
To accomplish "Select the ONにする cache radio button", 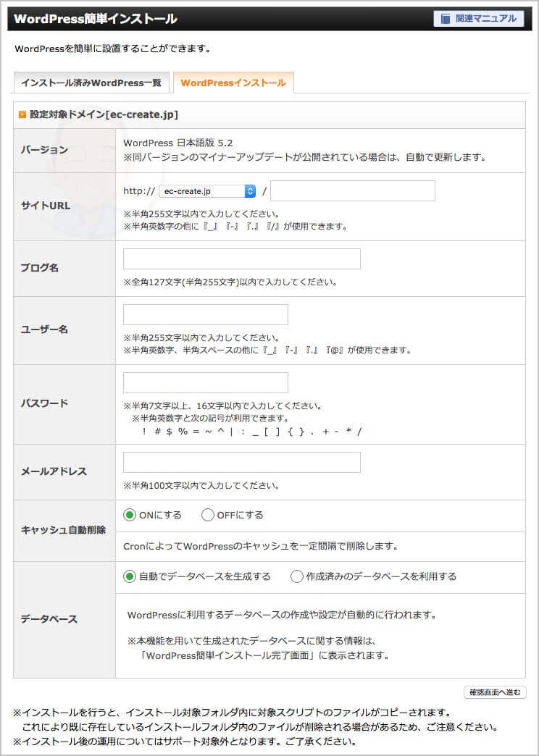I will point(130,515).
